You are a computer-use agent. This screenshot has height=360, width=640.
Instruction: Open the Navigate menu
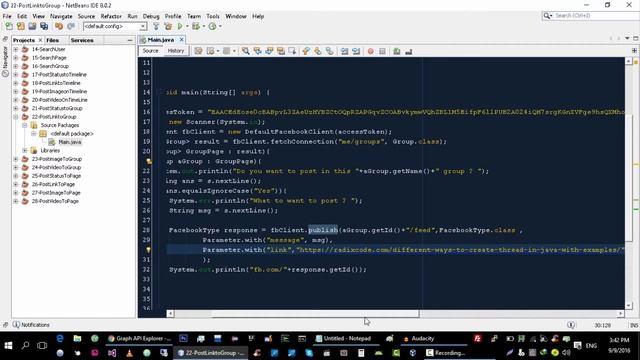pyautogui.click(x=61, y=16)
